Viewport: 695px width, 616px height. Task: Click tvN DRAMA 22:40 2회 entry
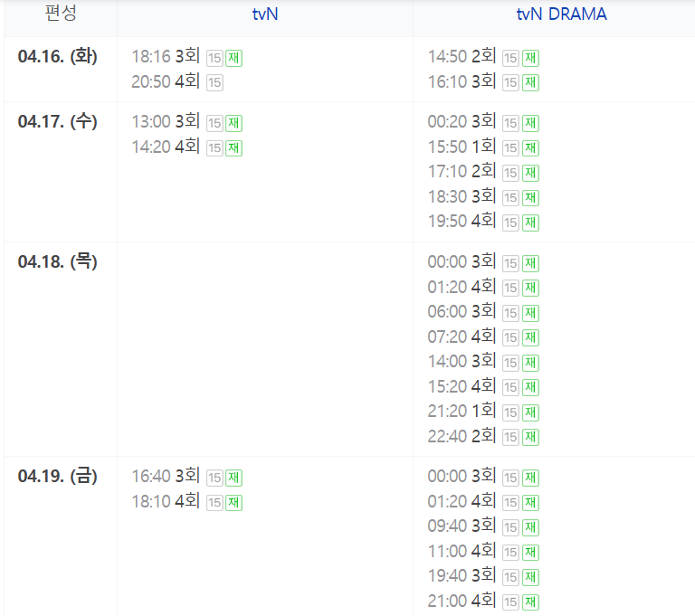[462, 436]
